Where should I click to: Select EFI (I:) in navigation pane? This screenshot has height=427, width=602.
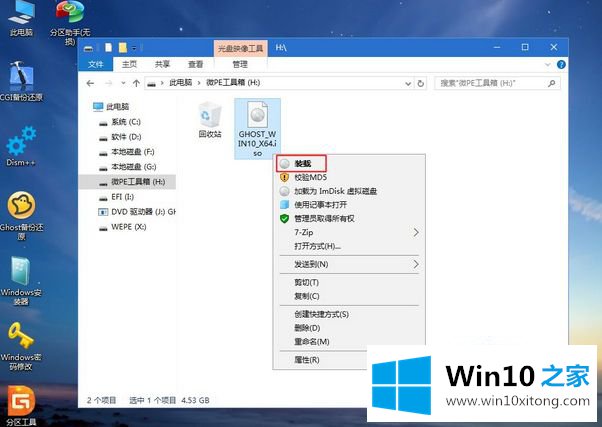(x=117, y=197)
